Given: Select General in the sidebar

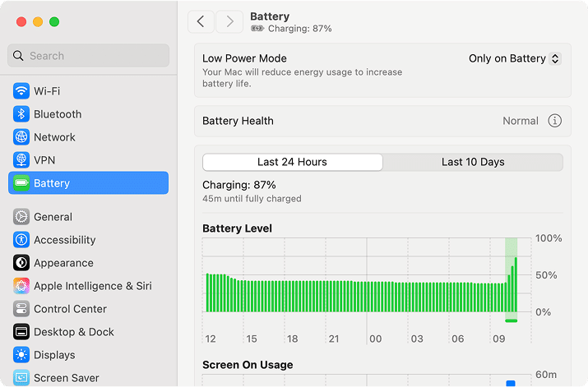Looking at the screenshot, I should pyautogui.click(x=53, y=217).
